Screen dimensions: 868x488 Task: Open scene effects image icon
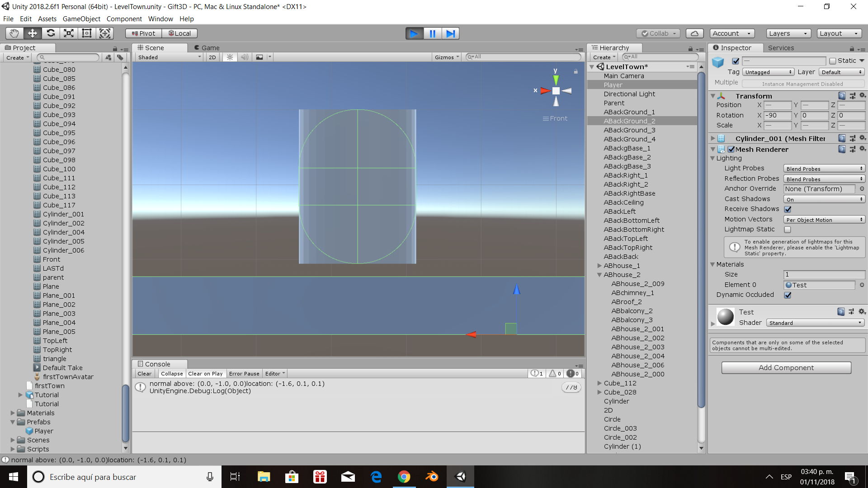point(259,57)
